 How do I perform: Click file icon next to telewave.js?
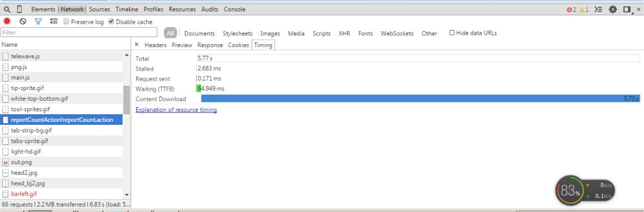pos(5,56)
